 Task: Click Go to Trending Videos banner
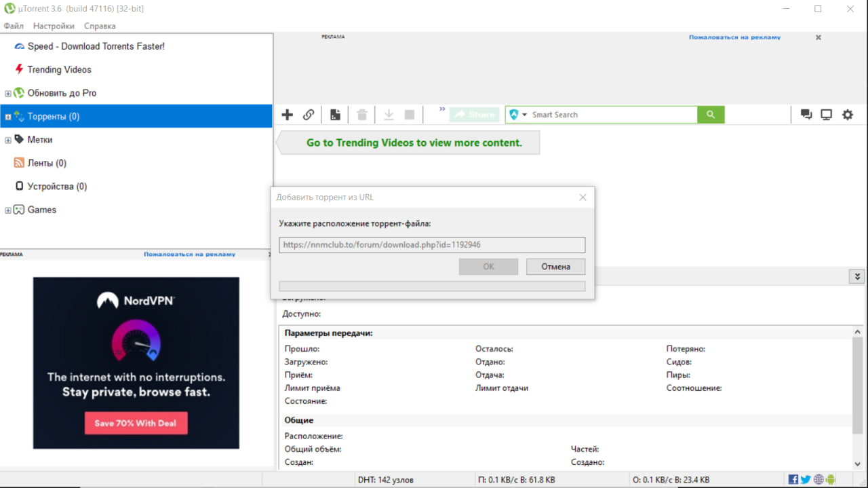408,143
